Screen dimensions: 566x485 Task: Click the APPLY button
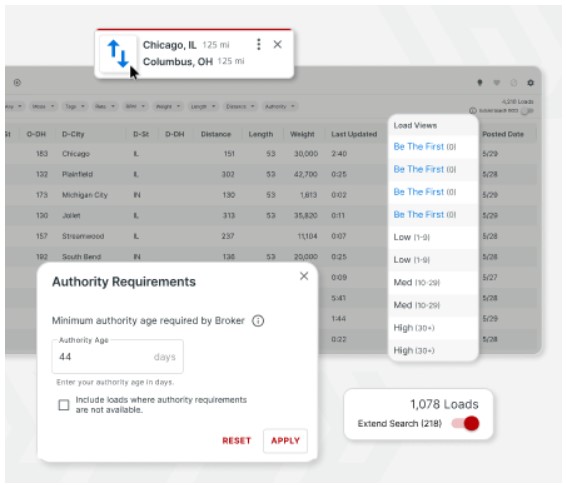[x=286, y=441]
